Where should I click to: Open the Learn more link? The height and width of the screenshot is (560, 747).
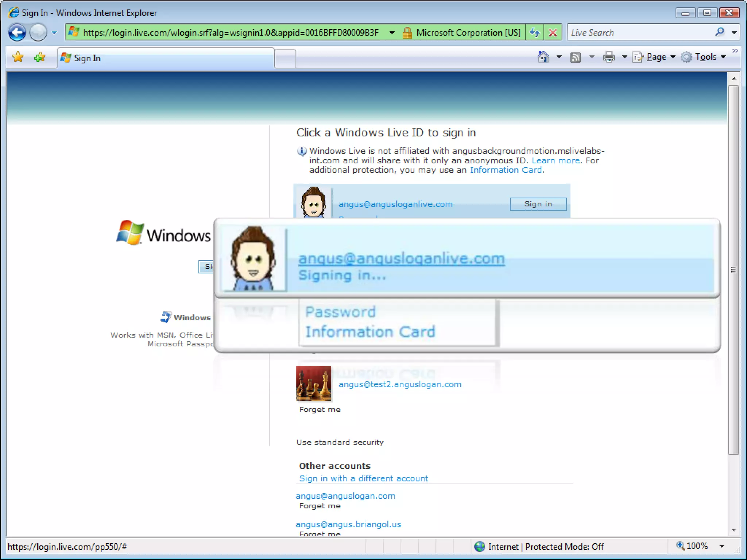(556, 160)
